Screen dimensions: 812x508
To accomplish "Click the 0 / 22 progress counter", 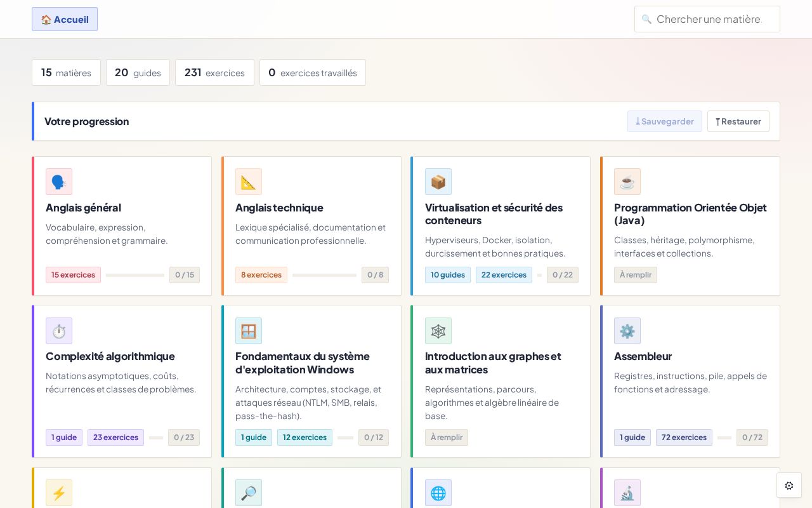I will point(563,275).
